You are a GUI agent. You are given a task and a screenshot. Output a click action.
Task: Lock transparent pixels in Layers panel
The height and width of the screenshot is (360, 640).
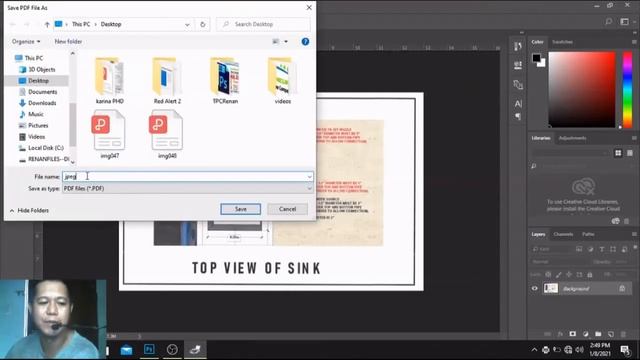click(x=548, y=275)
